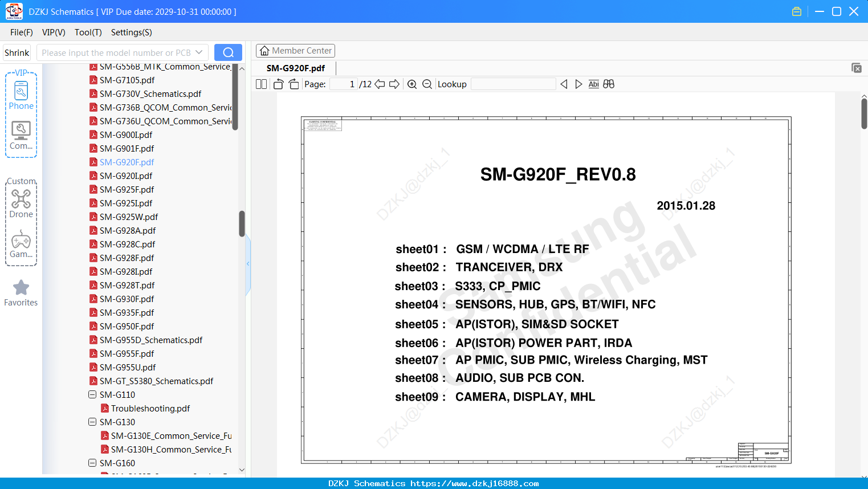Toggle the two-page layout view icon
868x489 pixels.
tap(262, 84)
